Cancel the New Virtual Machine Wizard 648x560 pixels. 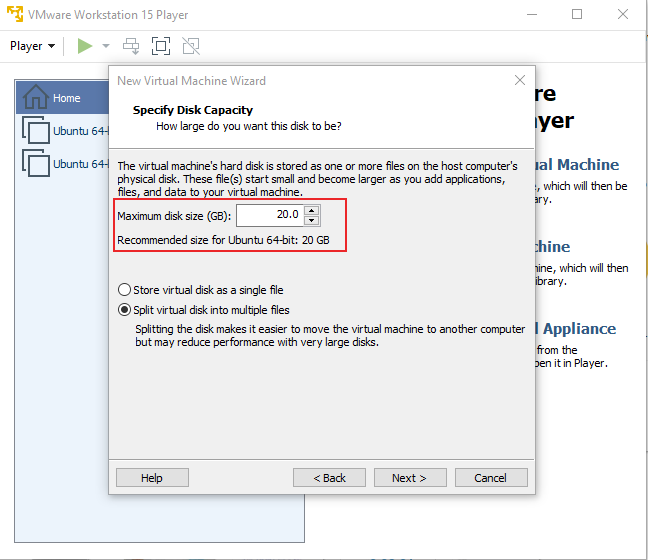tap(491, 478)
